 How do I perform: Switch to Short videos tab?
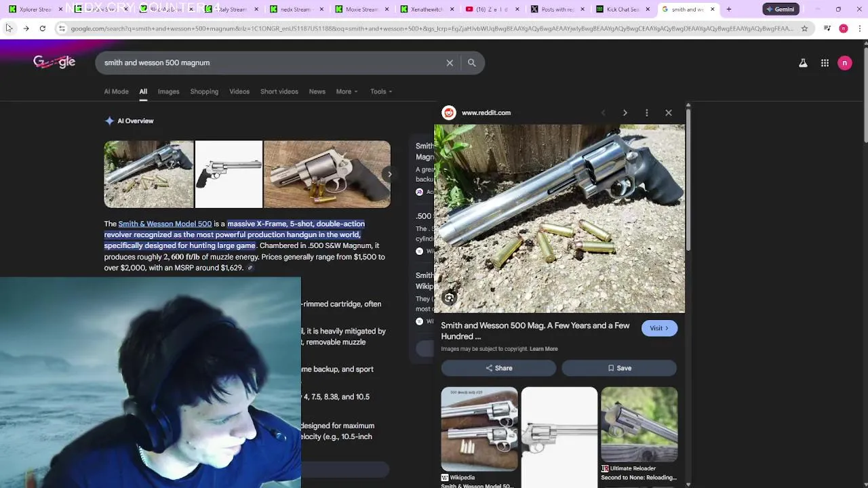(x=279, y=91)
